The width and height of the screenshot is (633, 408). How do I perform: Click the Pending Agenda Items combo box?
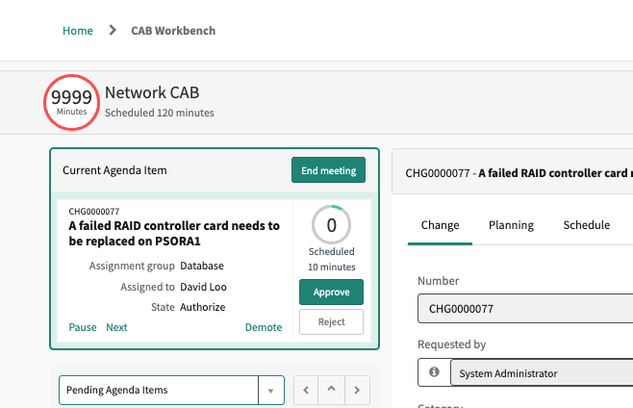[160, 390]
